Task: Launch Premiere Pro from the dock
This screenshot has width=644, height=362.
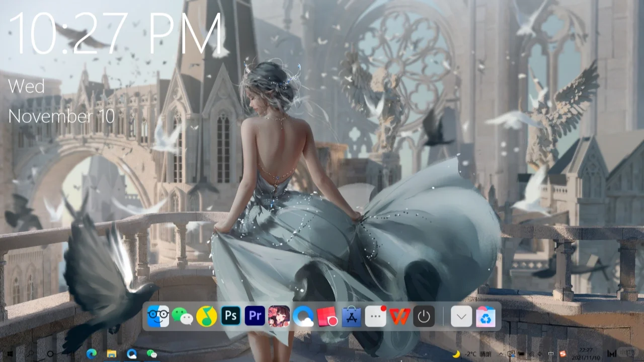Action: tap(255, 316)
